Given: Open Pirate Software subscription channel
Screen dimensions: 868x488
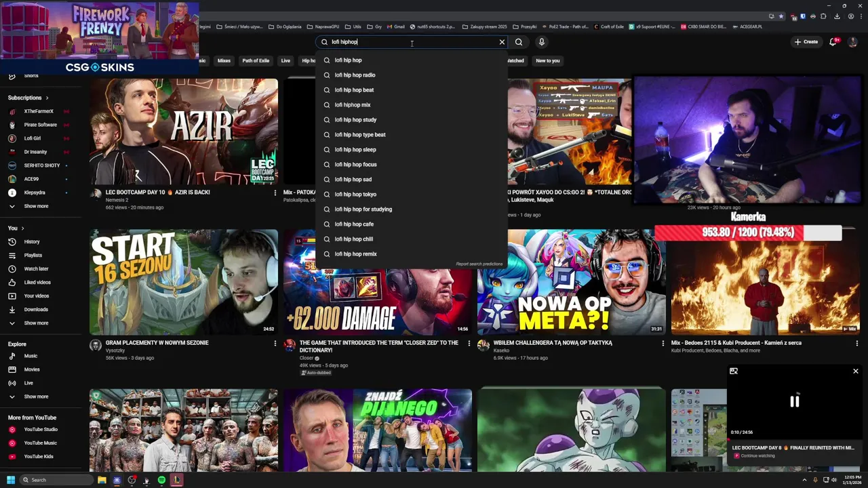Looking at the screenshot, I should [39, 125].
